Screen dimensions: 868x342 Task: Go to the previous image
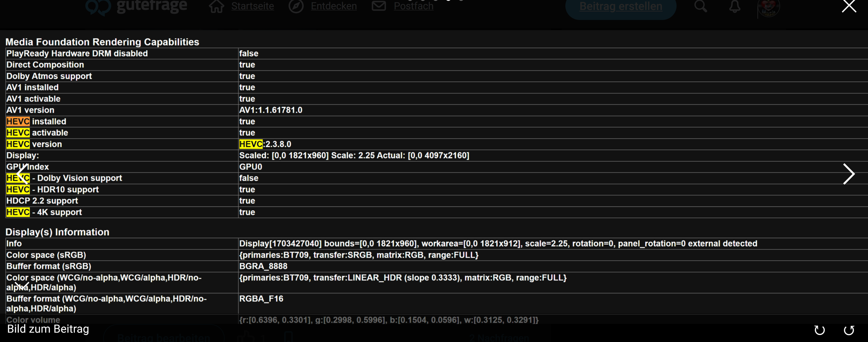tap(22, 174)
